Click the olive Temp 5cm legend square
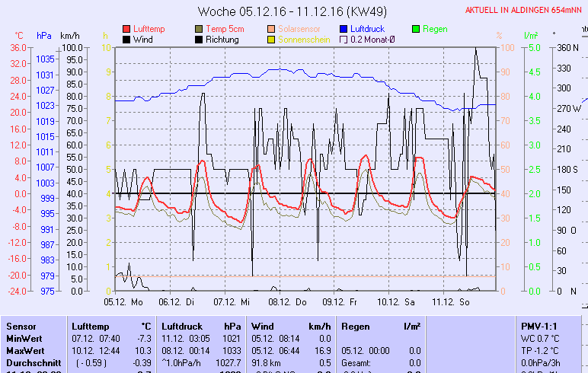 [x=199, y=29]
